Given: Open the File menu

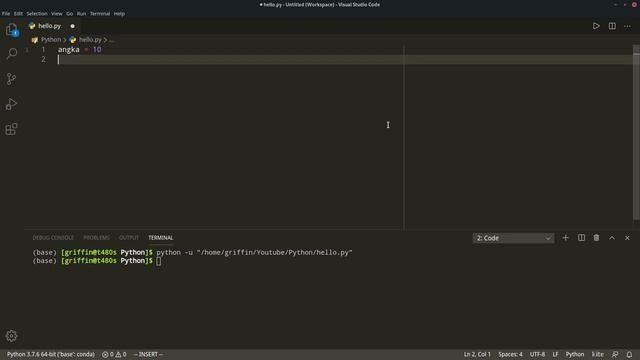Looking at the screenshot, I should click(x=6, y=13).
